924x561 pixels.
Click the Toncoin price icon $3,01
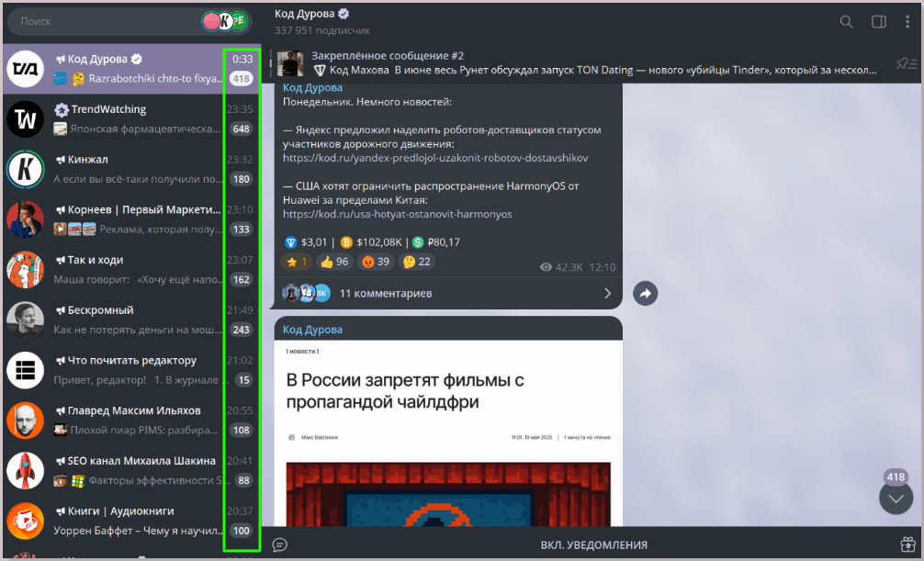coord(290,242)
